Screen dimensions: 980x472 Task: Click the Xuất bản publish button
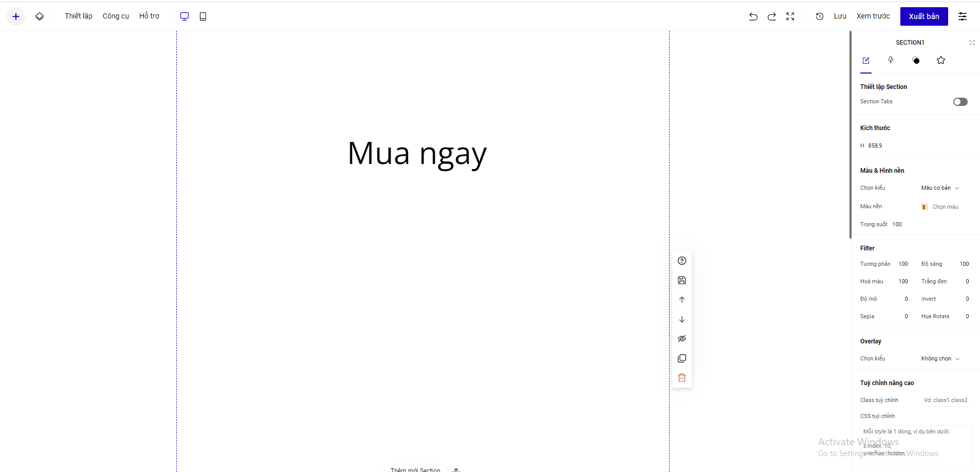923,16
